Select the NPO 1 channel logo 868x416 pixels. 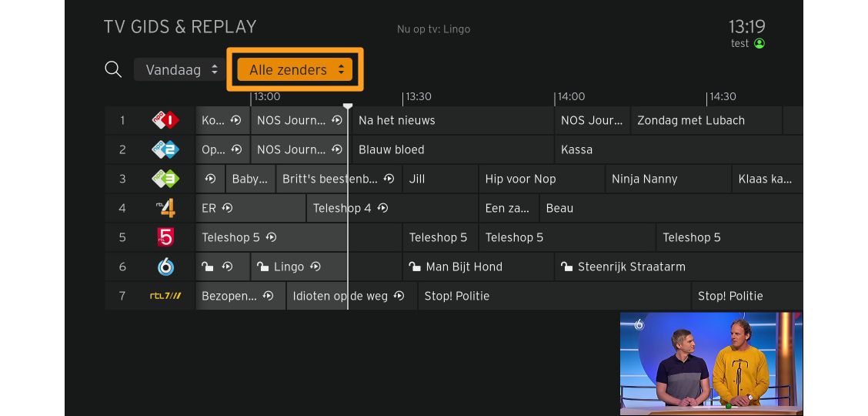165,120
